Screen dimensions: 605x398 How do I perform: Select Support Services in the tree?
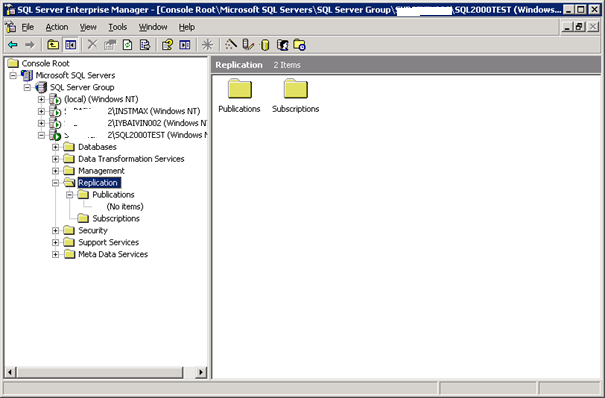(x=108, y=243)
